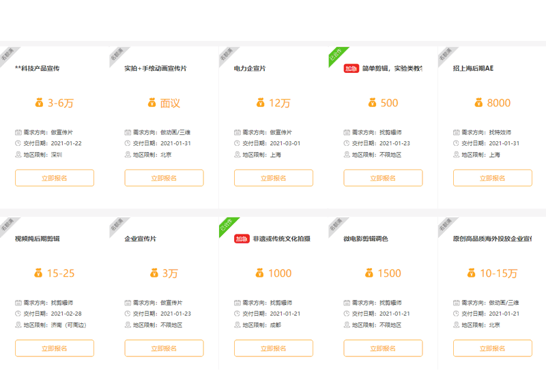The image size is (546, 392).
Task: Click the location icon beside 济南 region
Action: (x=18, y=325)
